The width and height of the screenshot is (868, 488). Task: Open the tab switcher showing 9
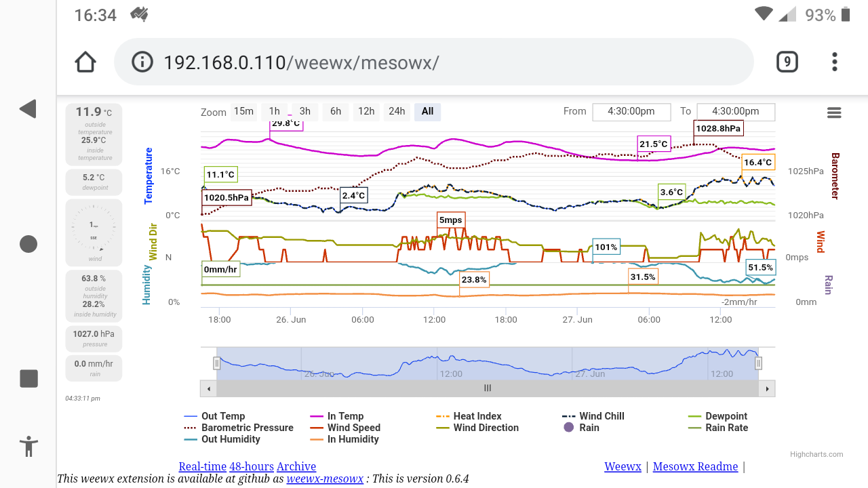(787, 62)
